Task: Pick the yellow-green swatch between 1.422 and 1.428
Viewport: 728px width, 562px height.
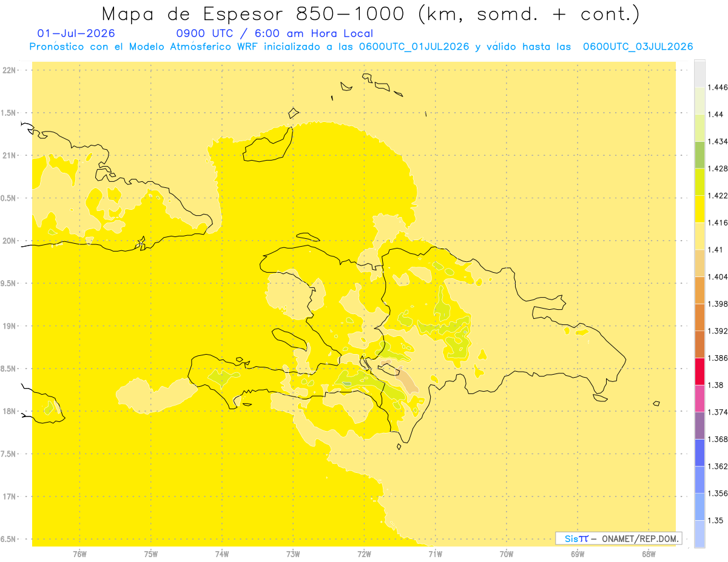Action: click(x=699, y=182)
